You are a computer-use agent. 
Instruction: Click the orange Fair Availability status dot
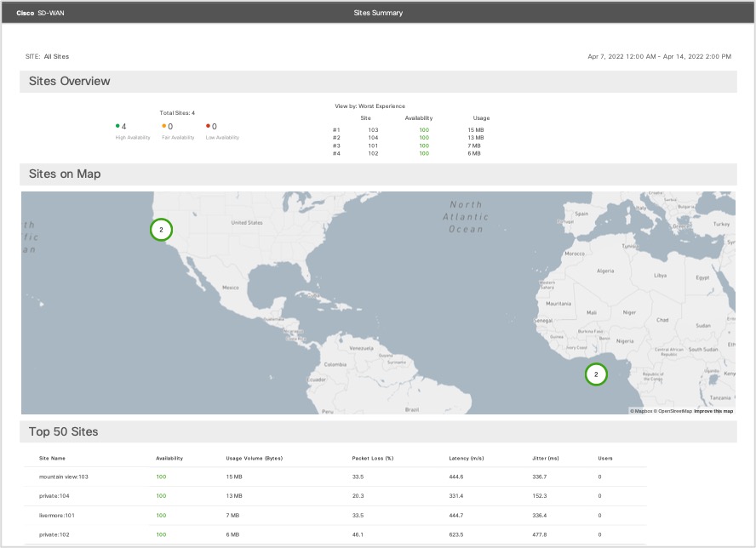point(163,126)
